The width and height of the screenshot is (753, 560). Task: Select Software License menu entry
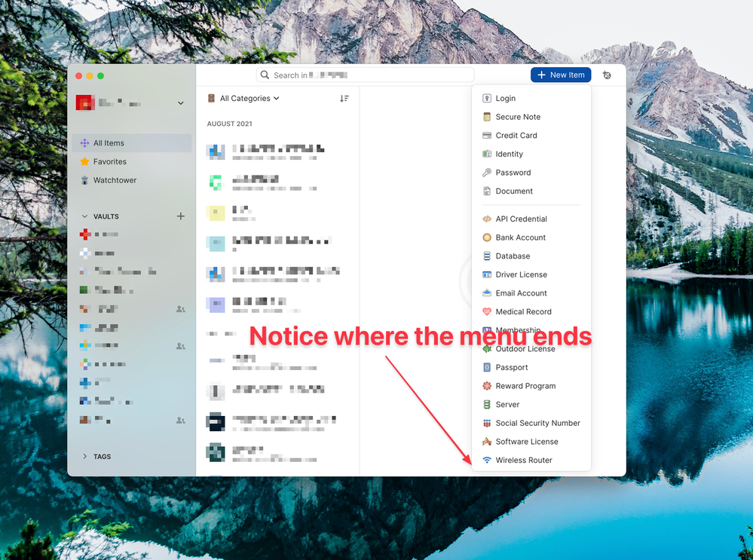(526, 442)
